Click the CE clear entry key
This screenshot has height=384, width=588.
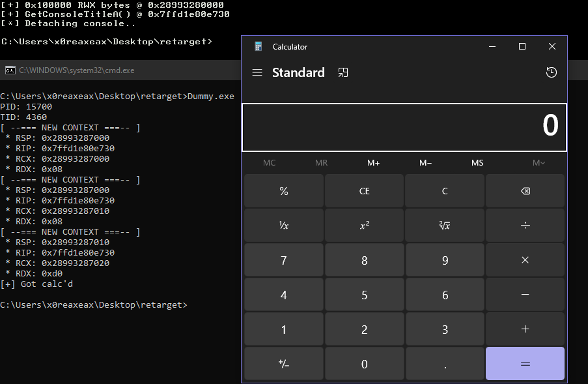coord(365,191)
